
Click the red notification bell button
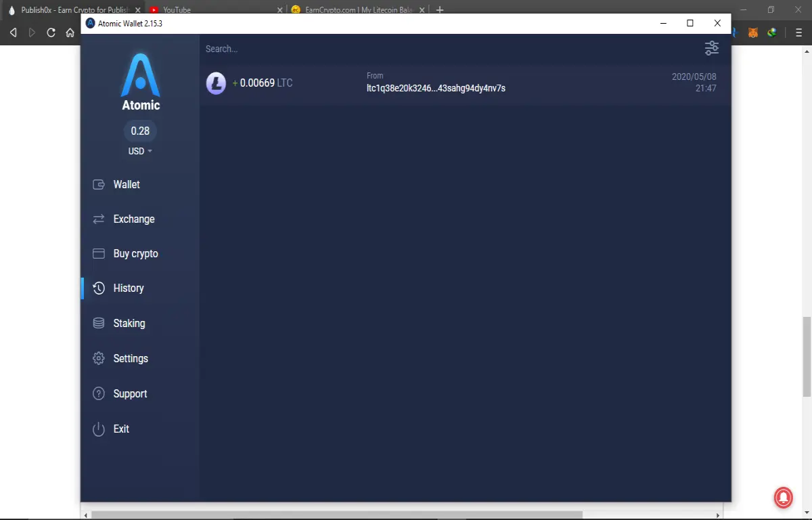(784, 498)
